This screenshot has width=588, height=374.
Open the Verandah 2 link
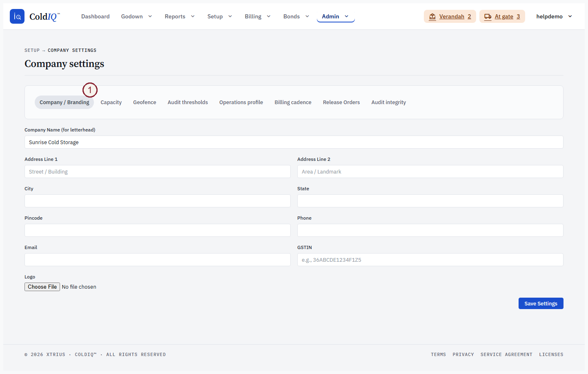coord(450,16)
